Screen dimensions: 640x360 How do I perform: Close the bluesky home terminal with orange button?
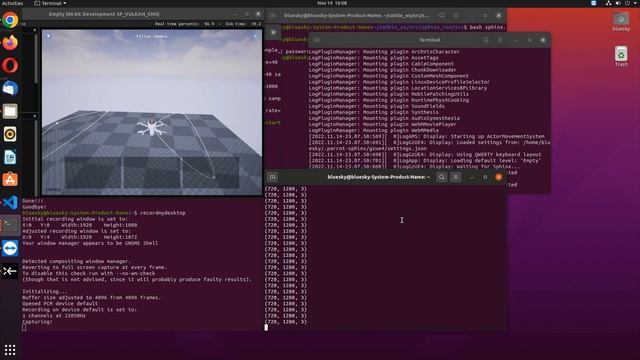coord(498,177)
